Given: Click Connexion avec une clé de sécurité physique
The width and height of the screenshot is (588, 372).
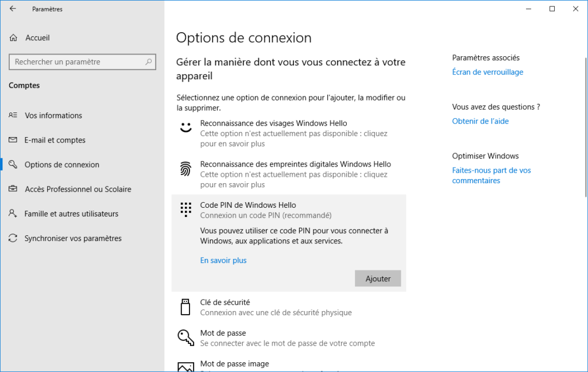Looking at the screenshot, I should coord(276,312).
